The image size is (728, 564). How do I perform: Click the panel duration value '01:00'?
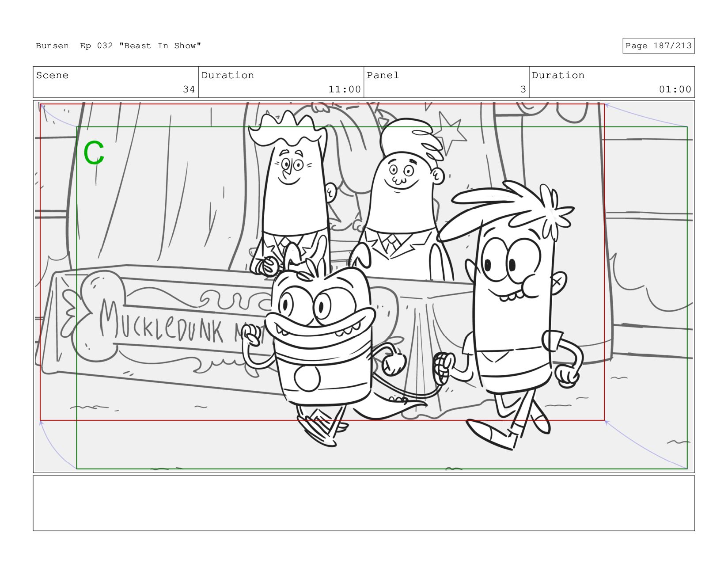click(675, 89)
